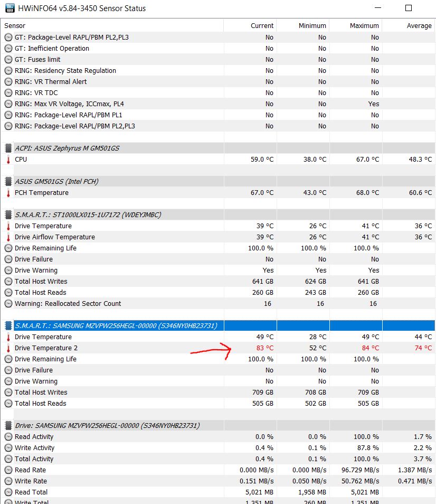
Task: Click the drive icon beside Drive: SAMSUNG MZVPW256HEGL
Action: (8, 426)
